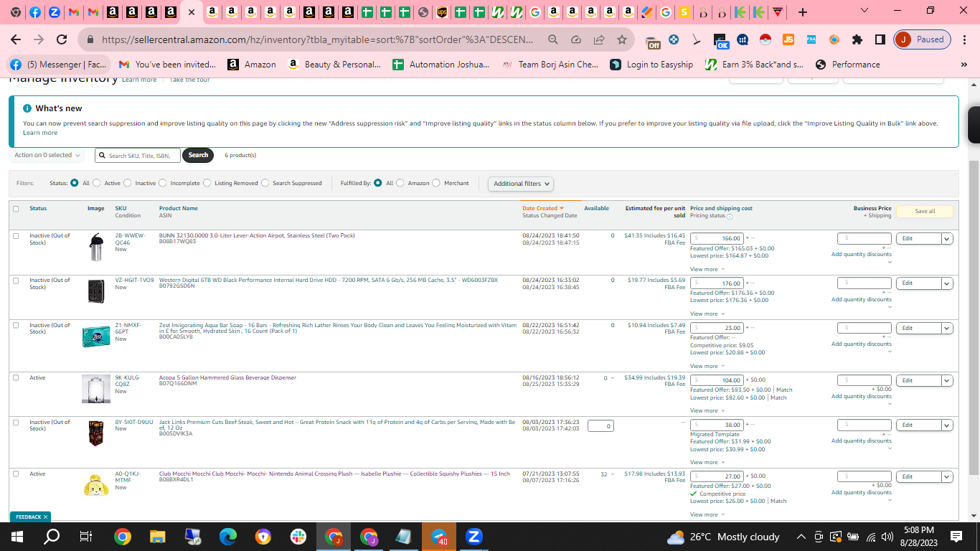Image resolution: width=980 pixels, height=551 pixels.
Task: Click the Search button
Action: 198,155
